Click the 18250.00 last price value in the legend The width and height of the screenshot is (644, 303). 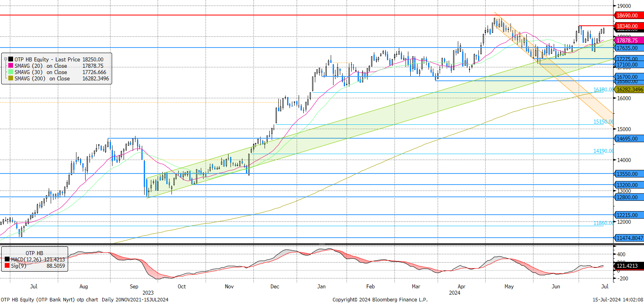93,59
